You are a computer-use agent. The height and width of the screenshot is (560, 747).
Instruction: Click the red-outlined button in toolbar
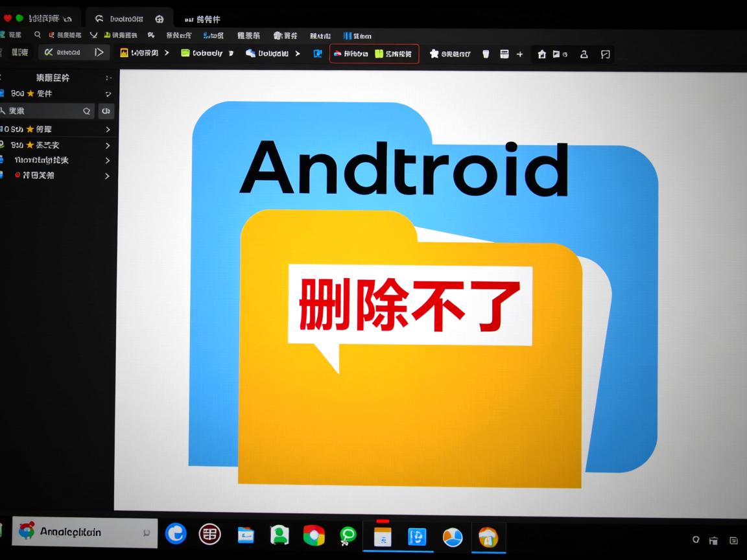374,54
